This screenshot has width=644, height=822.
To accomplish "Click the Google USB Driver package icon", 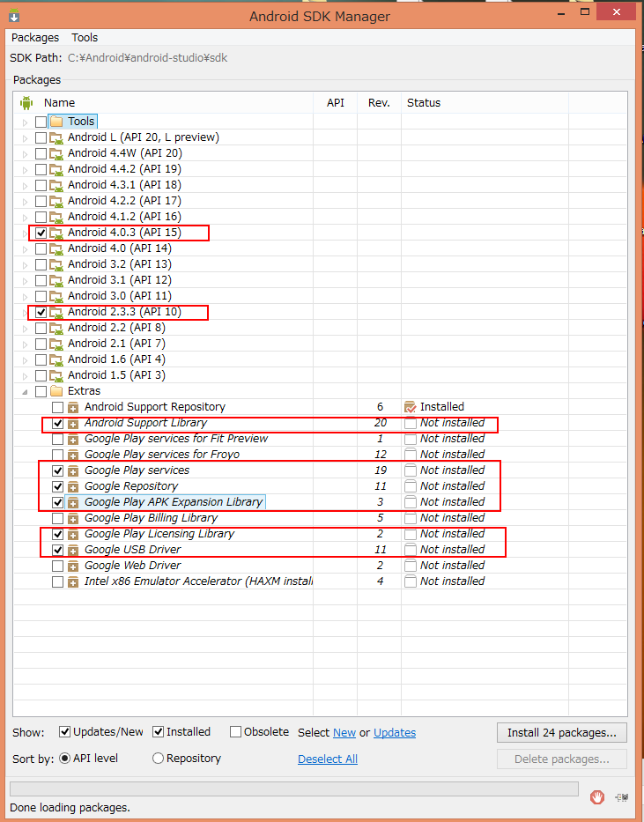I will click(x=73, y=550).
